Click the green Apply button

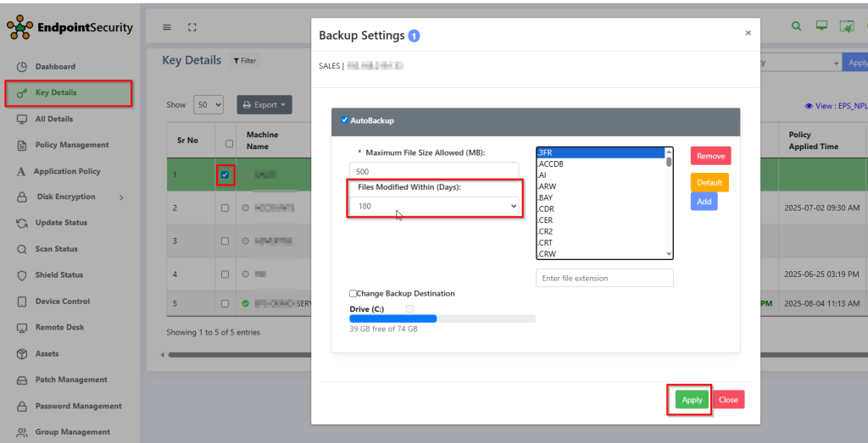click(x=692, y=400)
